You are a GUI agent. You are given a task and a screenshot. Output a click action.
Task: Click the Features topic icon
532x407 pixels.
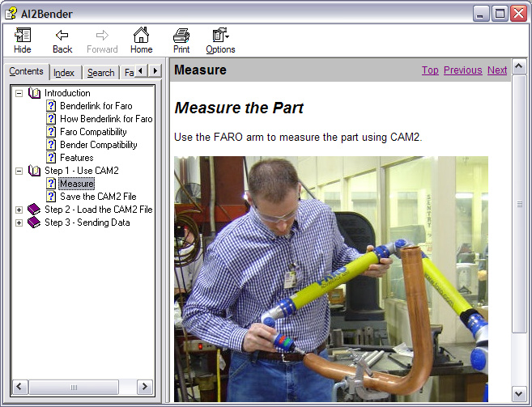[x=51, y=158]
